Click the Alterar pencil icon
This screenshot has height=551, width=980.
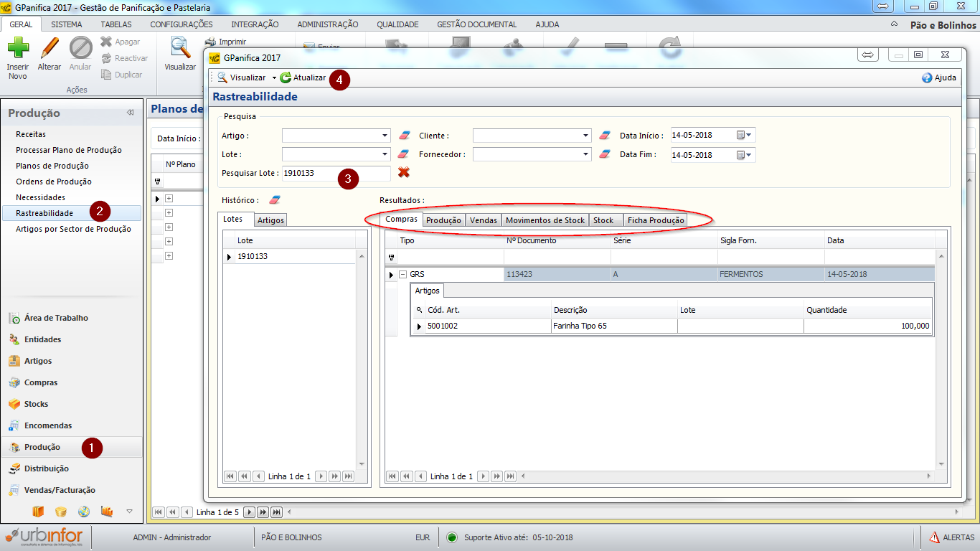tap(50, 49)
